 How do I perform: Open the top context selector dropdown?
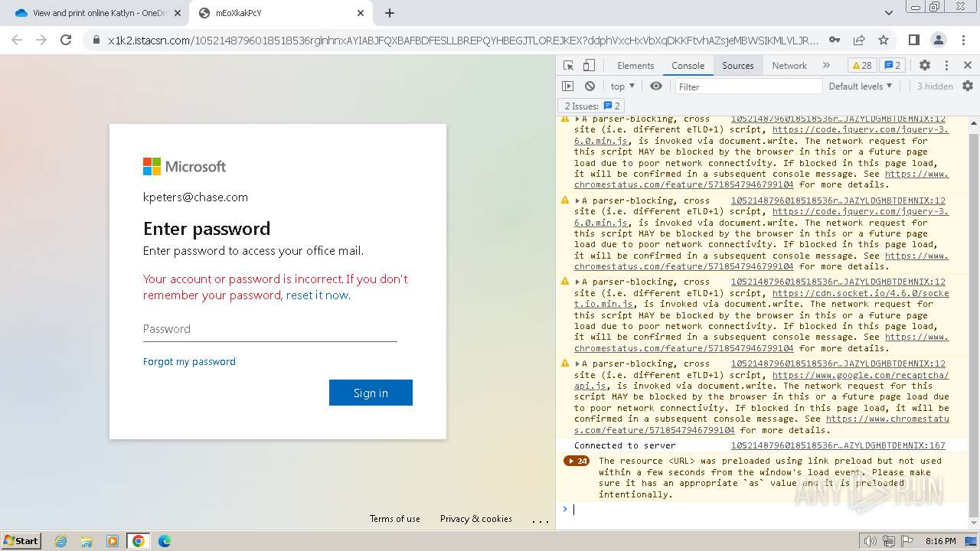click(x=622, y=86)
